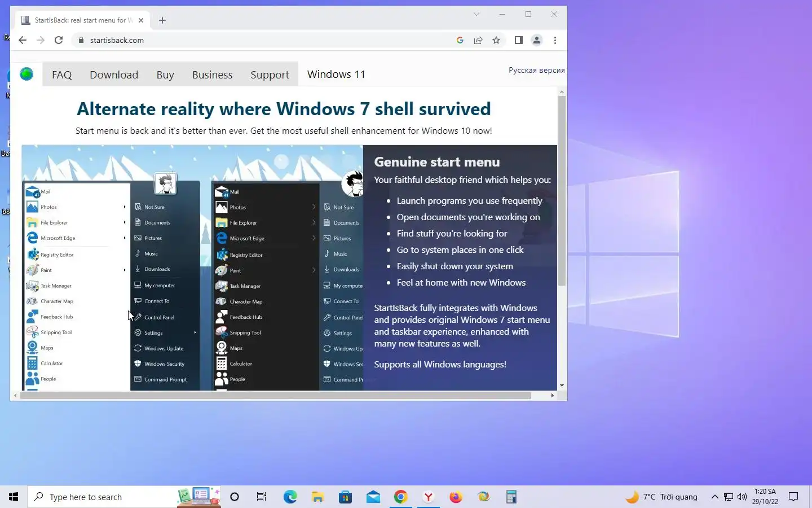Open the Chrome profile avatar
The height and width of the screenshot is (508, 812).
(537, 40)
